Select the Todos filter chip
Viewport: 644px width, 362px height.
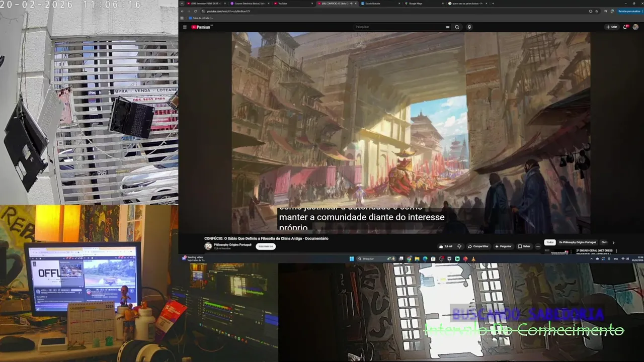coord(550,242)
